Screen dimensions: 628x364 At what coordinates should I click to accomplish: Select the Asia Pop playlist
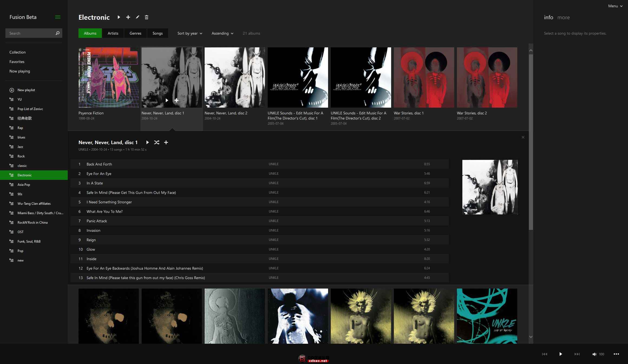coord(34,185)
